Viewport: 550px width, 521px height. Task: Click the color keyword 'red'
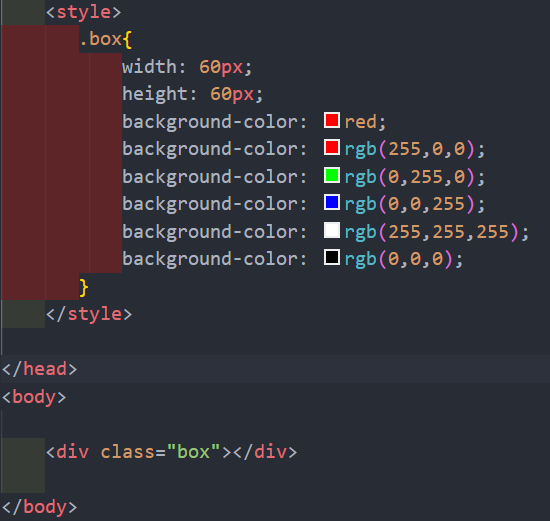click(360, 122)
